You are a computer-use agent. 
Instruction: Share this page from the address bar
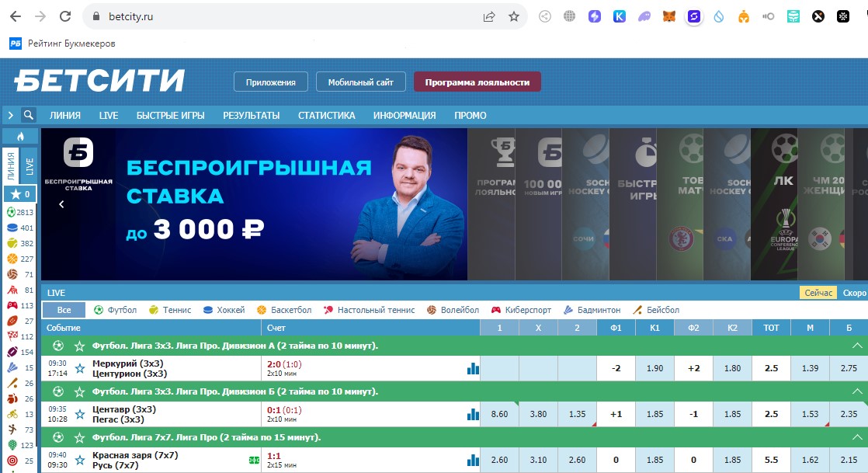pyautogui.click(x=489, y=16)
